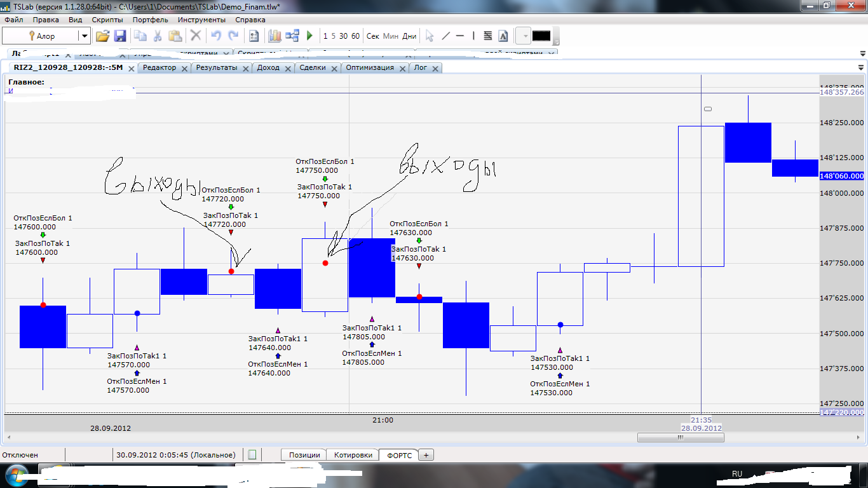This screenshot has width=868, height=488.
Task: Toggle the 60 interval button
Action: [355, 36]
